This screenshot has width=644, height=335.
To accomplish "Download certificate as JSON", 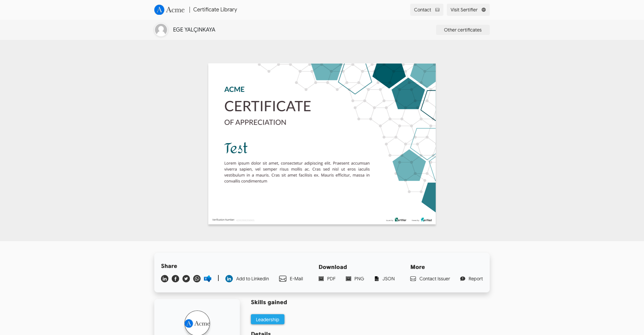I will click(x=384, y=279).
